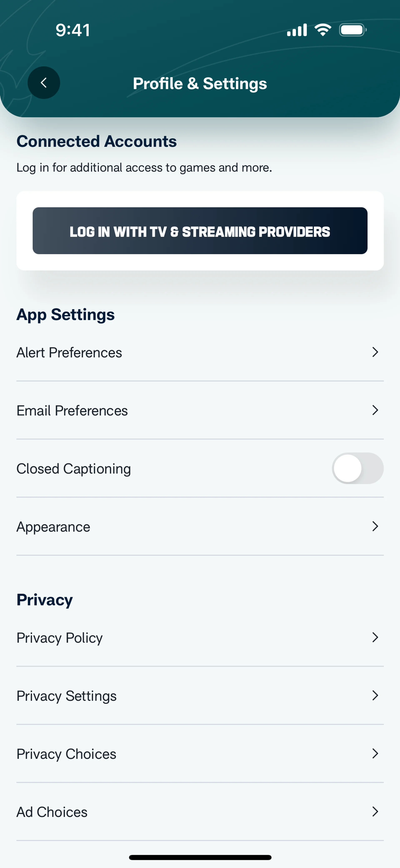Screen dimensions: 400x868
Task: Expand the Appearance chevron
Action: click(x=375, y=526)
